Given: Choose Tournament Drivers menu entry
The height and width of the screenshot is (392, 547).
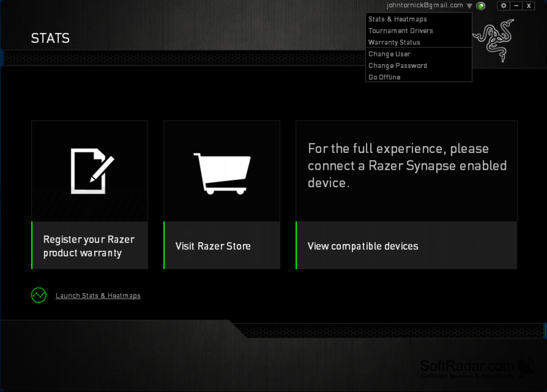Looking at the screenshot, I should point(419,31).
